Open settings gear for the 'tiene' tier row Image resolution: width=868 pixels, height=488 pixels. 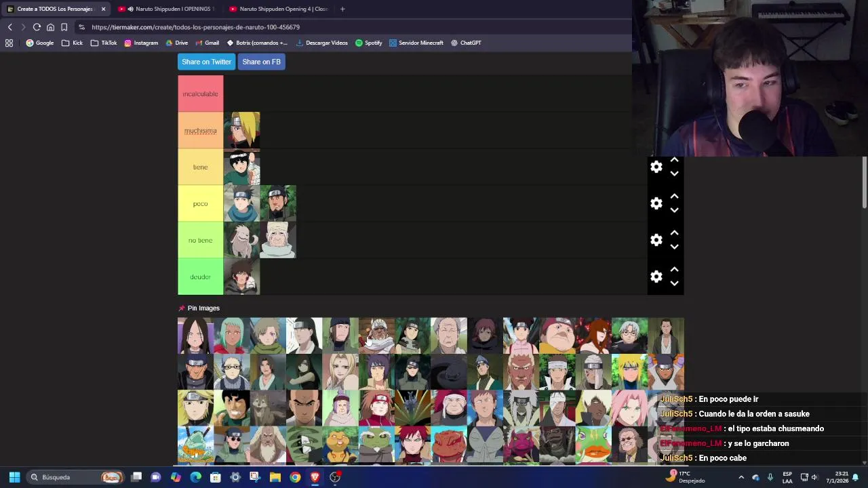(x=656, y=167)
